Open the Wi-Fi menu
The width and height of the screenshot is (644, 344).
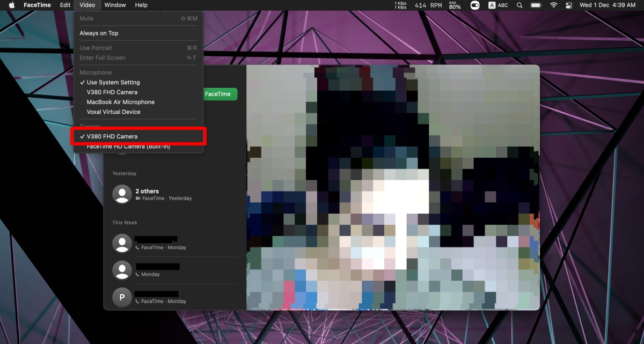[554, 5]
